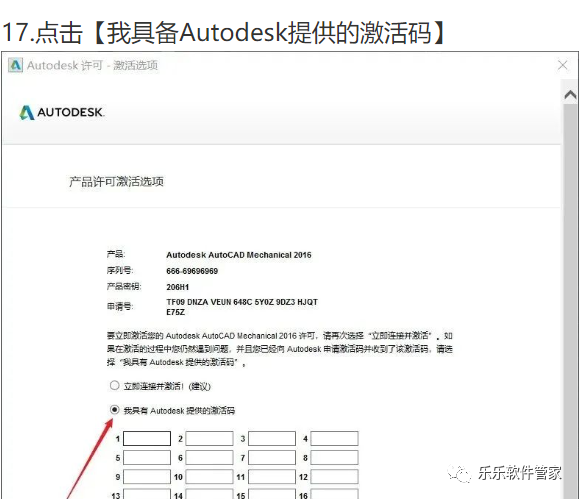Click the '产品许可激活选项' heading
580x499 pixels.
point(117,182)
